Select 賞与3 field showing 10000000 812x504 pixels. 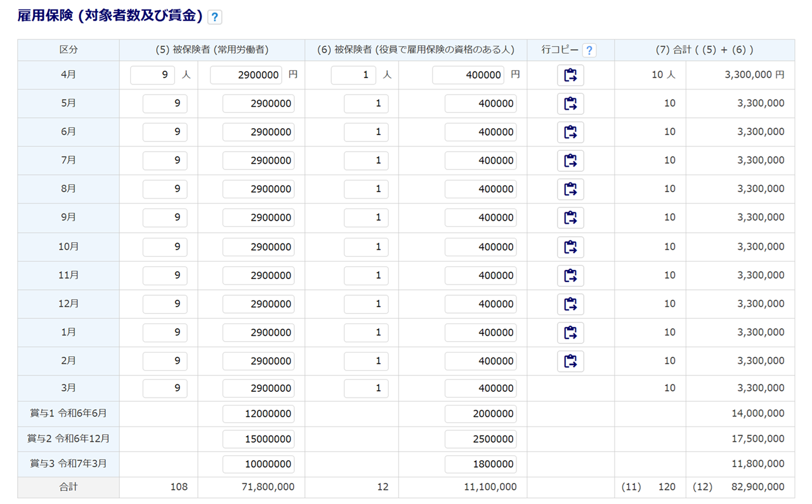click(x=258, y=464)
